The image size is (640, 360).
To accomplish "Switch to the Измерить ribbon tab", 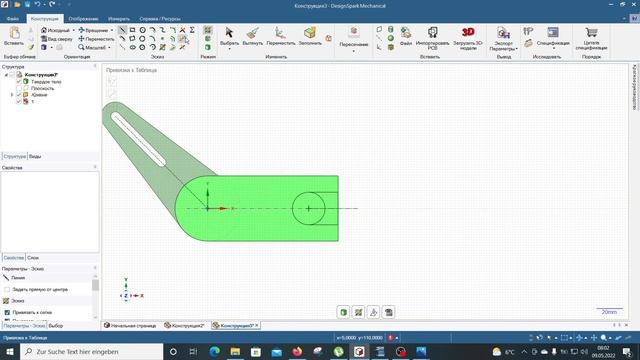I will point(119,19).
